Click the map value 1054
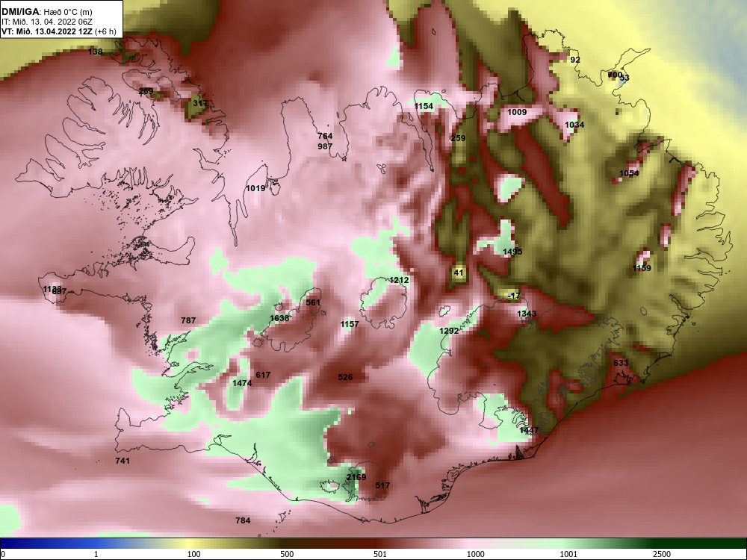Image resolution: width=747 pixels, height=560 pixels. coord(629,173)
